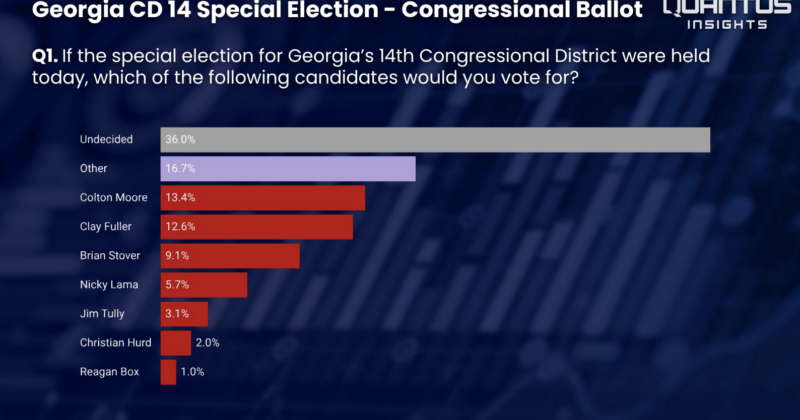Click the Brian Stover bar

click(x=230, y=256)
